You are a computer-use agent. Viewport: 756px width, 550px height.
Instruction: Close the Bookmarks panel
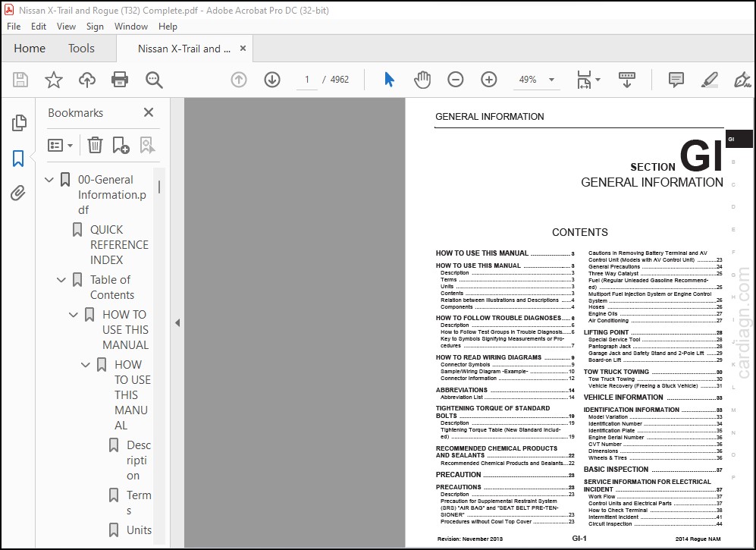[x=149, y=112]
